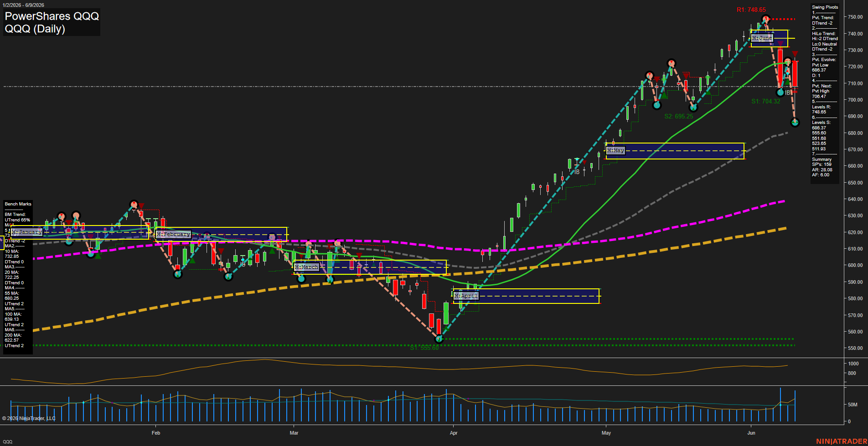Click the '10 MA:' benchmark entry
Screen dimensions: 868x446
click(x=12, y=251)
